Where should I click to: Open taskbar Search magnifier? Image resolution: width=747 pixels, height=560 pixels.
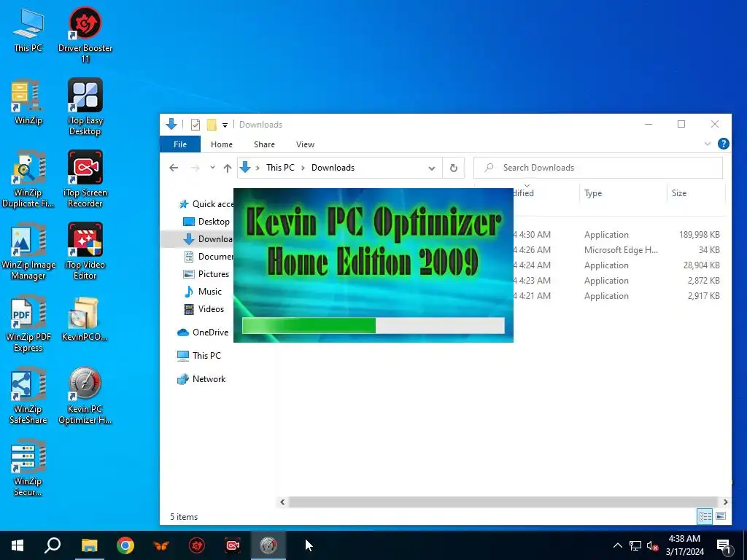click(53, 545)
